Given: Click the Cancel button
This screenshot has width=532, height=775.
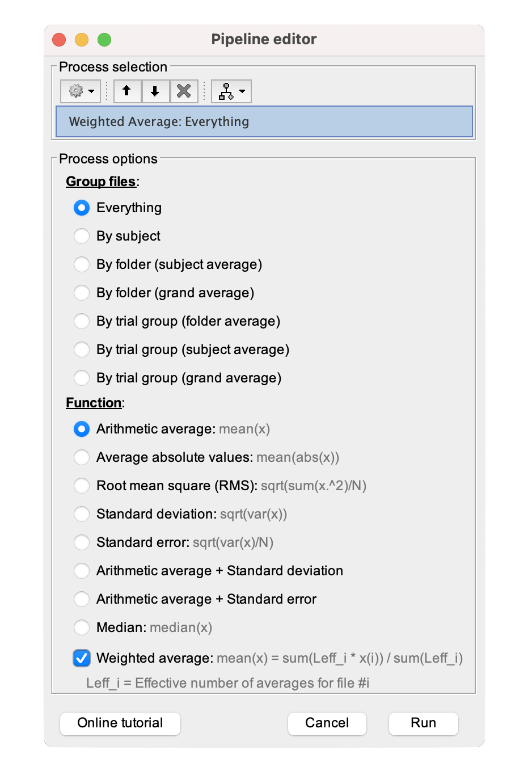Looking at the screenshot, I should click(x=327, y=723).
